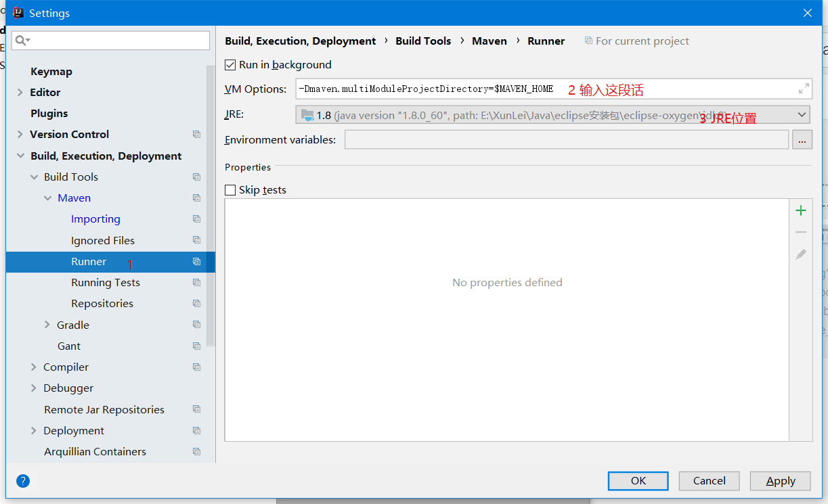Click project-level icon beside Running Tests

pos(196,283)
